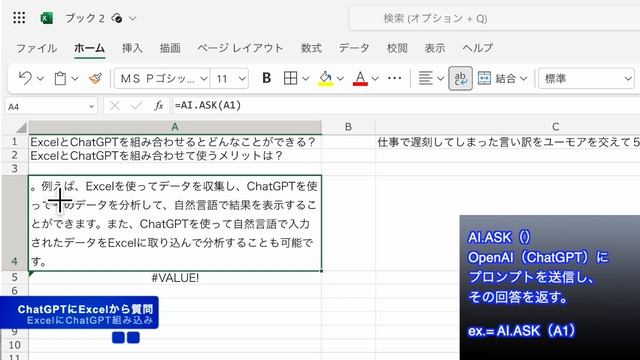Cancel formula entry X icon
Screen dimensions: 640x360
pos(115,106)
